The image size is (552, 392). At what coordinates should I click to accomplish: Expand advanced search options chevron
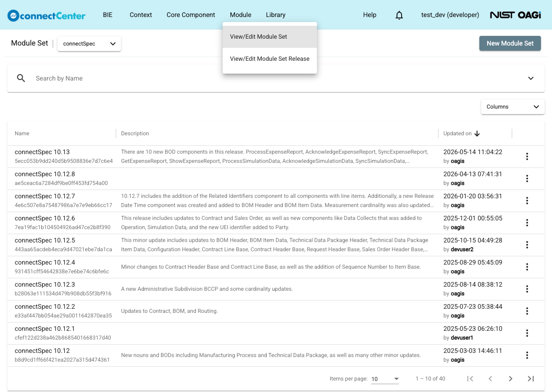click(x=531, y=78)
